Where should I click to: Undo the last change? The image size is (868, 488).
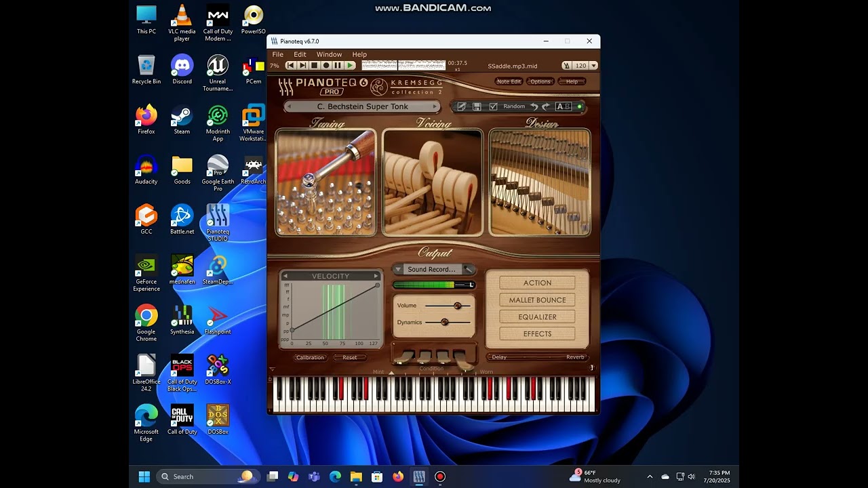(x=534, y=106)
